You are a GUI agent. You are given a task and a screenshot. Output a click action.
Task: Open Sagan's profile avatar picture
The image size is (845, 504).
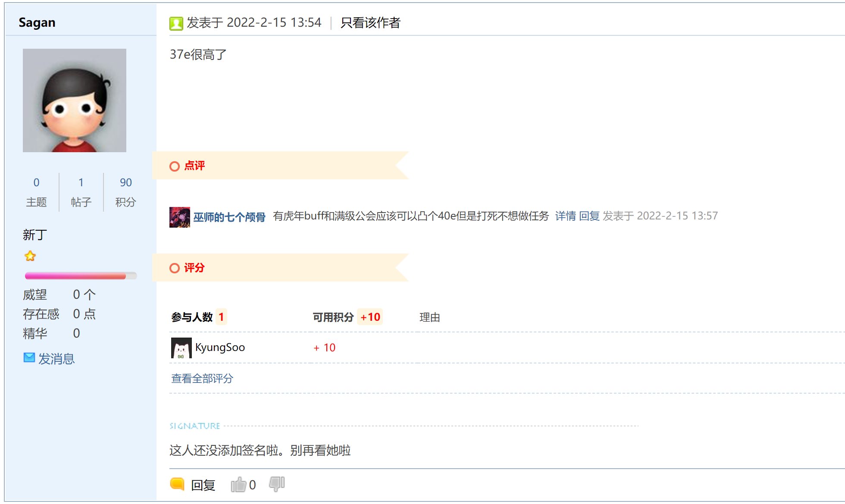(x=75, y=100)
